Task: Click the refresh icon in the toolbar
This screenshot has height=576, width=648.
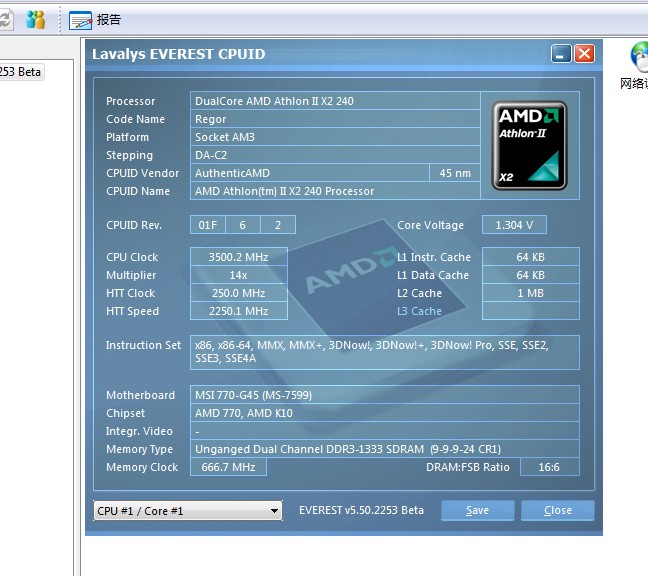Action: [x=6, y=20]
